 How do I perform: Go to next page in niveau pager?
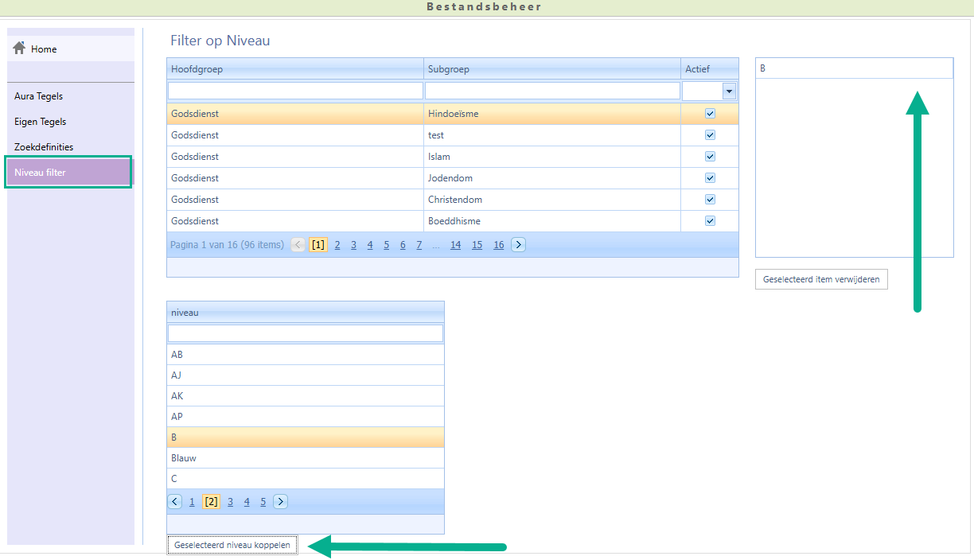[x=280, y=502]
